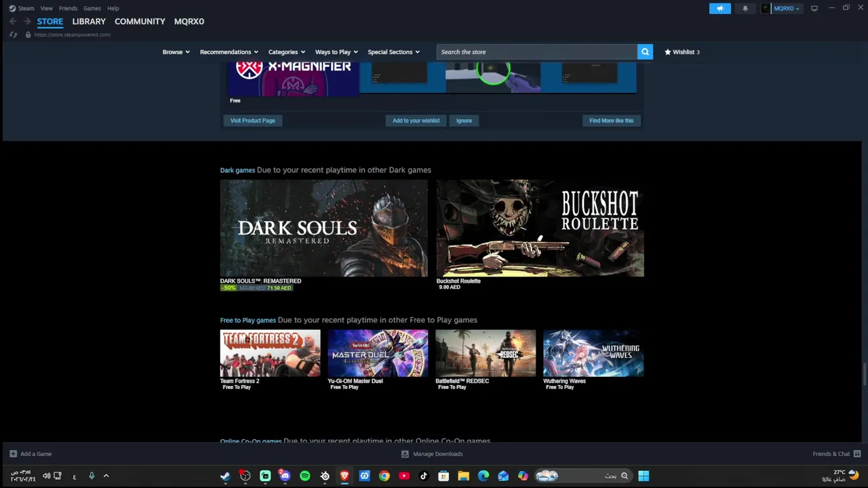Open the Free to Play games link

pos(248,320)
